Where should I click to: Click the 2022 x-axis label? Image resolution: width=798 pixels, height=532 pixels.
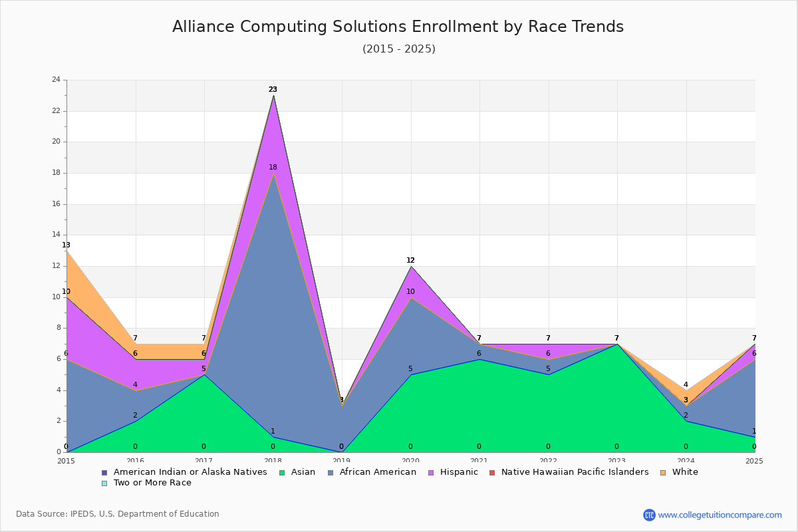pos(548,461)
